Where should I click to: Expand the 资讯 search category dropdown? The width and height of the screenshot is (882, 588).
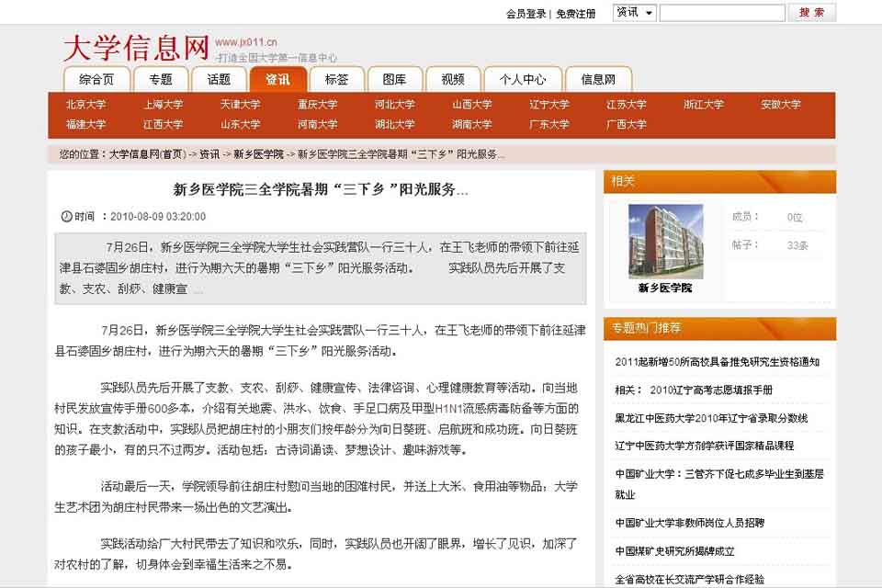[635, 13]
